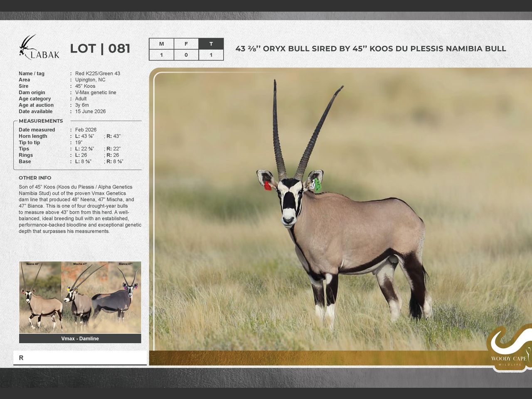Select the highlighted T column header

211,44
